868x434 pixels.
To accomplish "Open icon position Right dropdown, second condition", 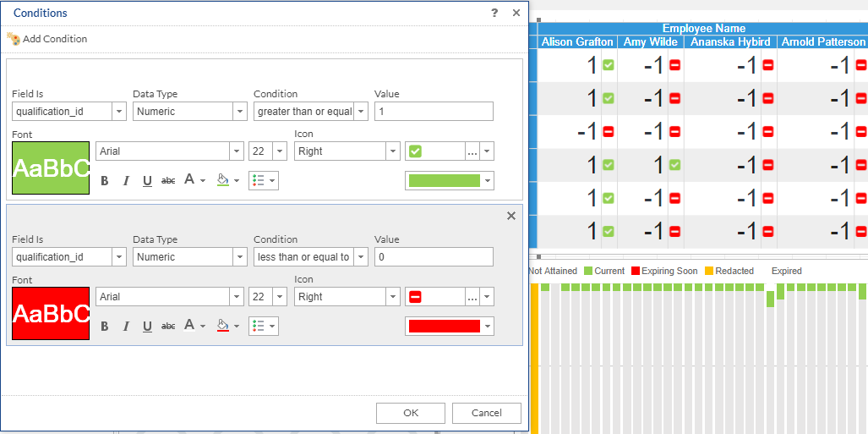I will tap(393, 297).
